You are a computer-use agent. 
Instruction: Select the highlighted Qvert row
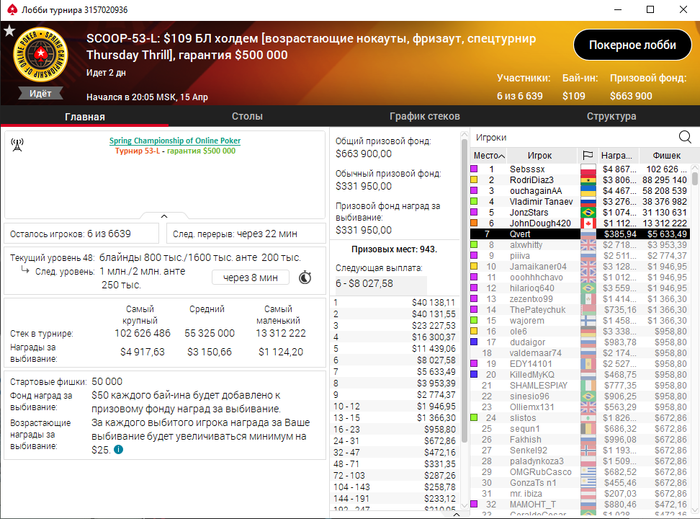(x=579, y=234)
